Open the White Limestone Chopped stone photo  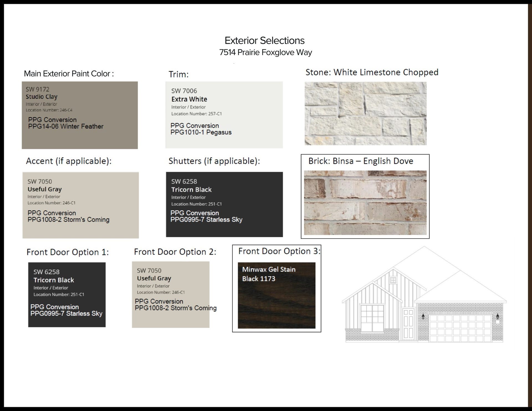[365, 113]
